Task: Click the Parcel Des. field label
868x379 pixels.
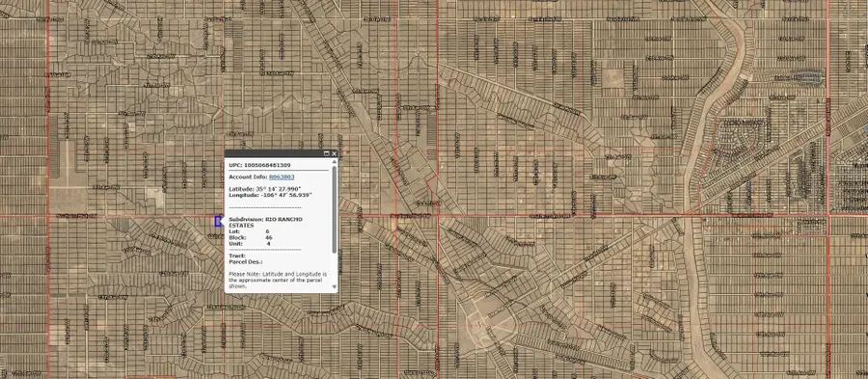Action: tap(246, 261)
